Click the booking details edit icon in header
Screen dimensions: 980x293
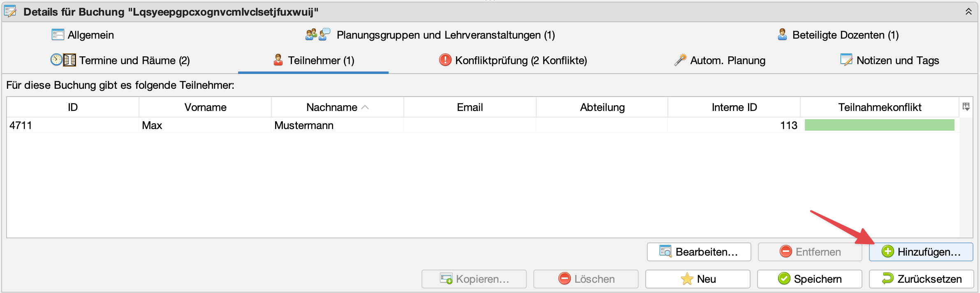click(10, 12)
